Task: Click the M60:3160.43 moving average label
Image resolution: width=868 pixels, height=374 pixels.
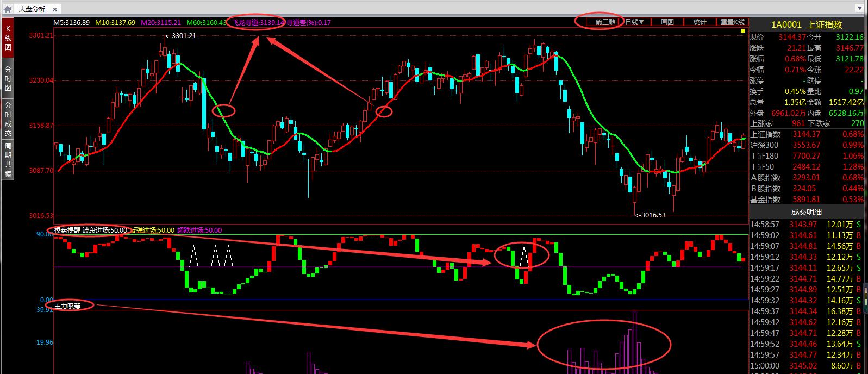Action: coord(207,22)
